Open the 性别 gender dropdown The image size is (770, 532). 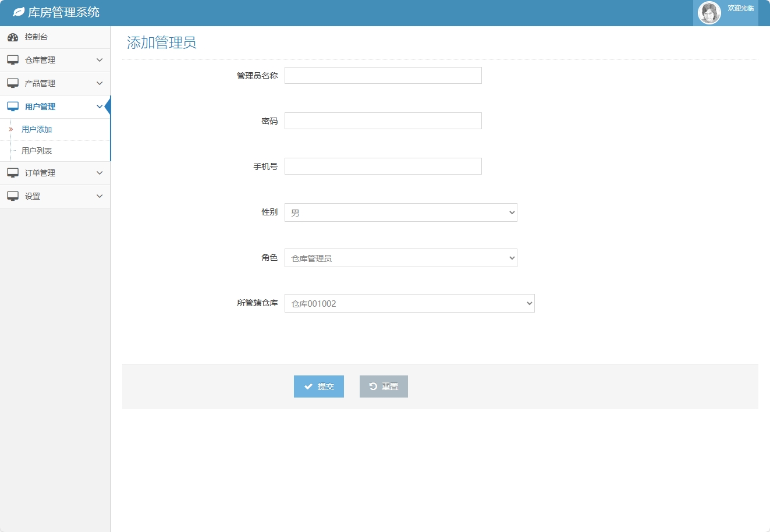[400, 212]
